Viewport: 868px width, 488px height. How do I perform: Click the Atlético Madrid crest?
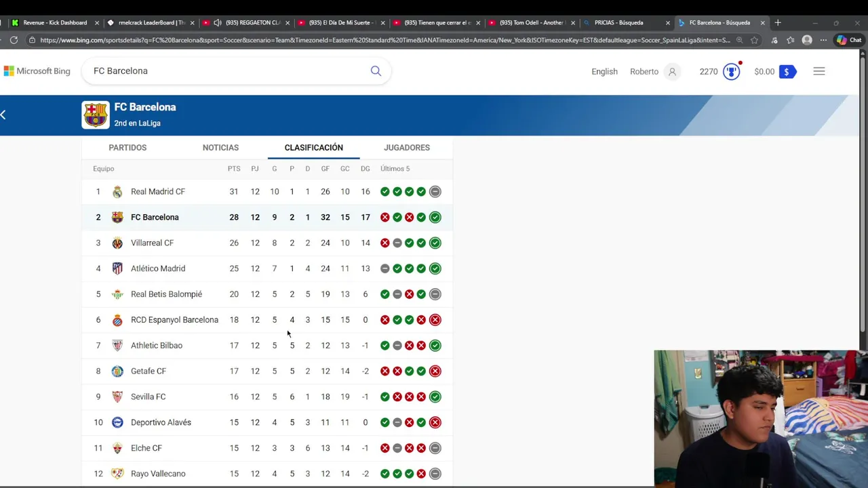(117, 268)
